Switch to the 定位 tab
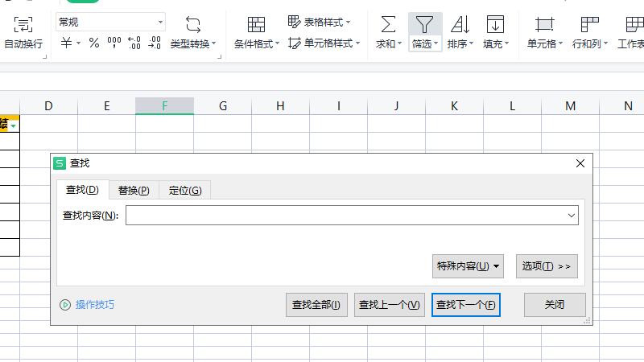Image resolution: width=644 pixels, height=362 pixels. (184, 190)
